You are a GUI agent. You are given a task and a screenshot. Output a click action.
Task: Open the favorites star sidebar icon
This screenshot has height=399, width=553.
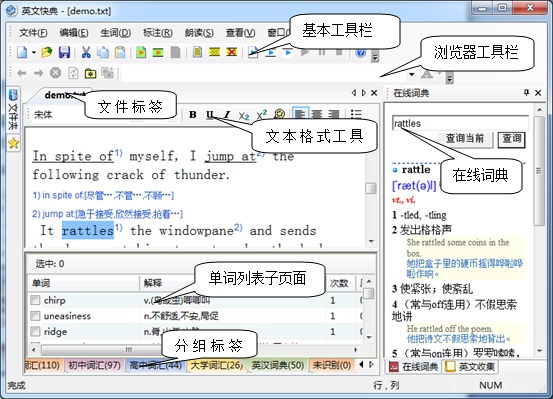point(13,143)
